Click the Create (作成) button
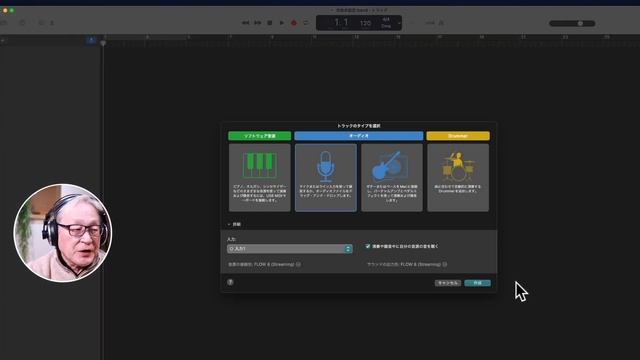Viewport: 640px width, 360px height. tap(478, 283)
